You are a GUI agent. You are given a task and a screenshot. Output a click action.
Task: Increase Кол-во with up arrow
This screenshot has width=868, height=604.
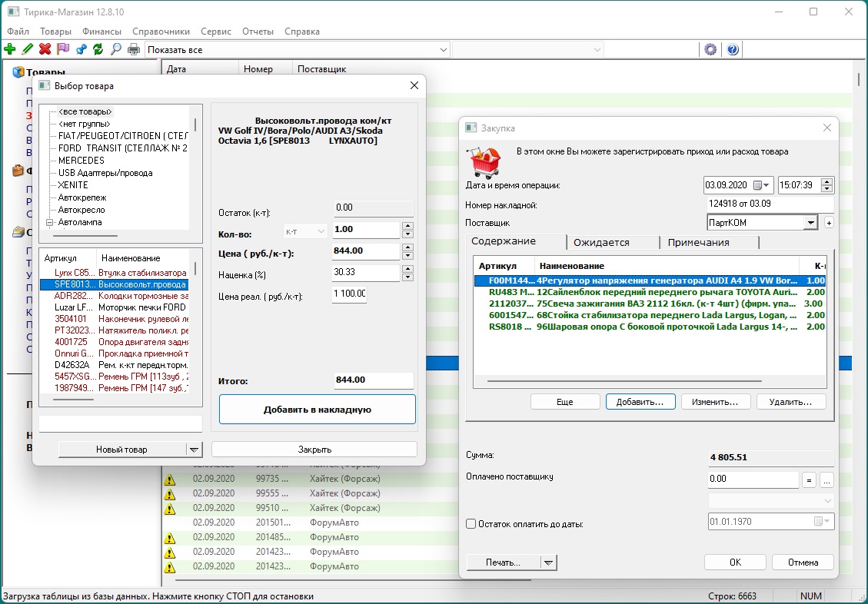point(408,226)
